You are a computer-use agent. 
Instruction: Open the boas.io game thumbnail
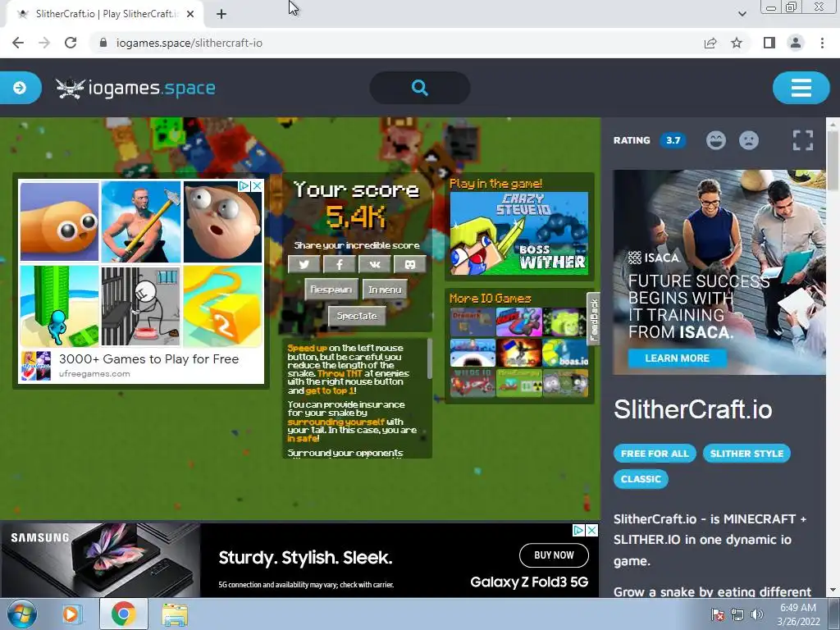tap(565, 353)
